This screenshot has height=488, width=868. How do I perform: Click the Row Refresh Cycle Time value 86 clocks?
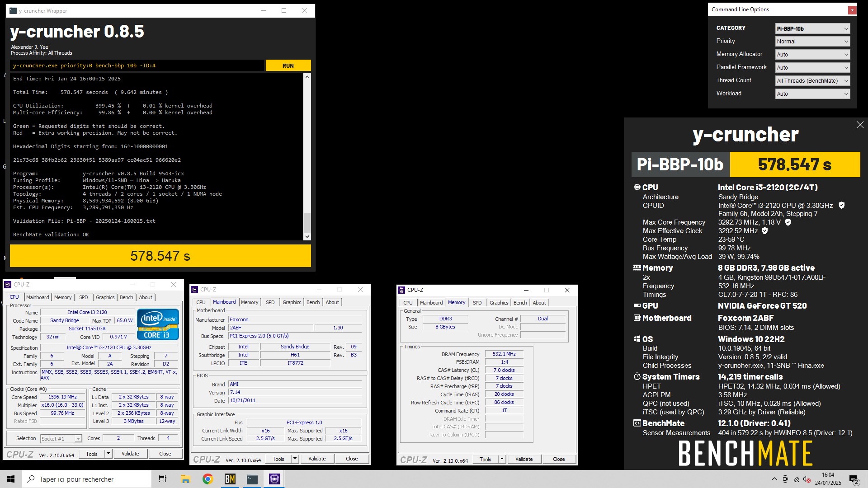[504, 402]
